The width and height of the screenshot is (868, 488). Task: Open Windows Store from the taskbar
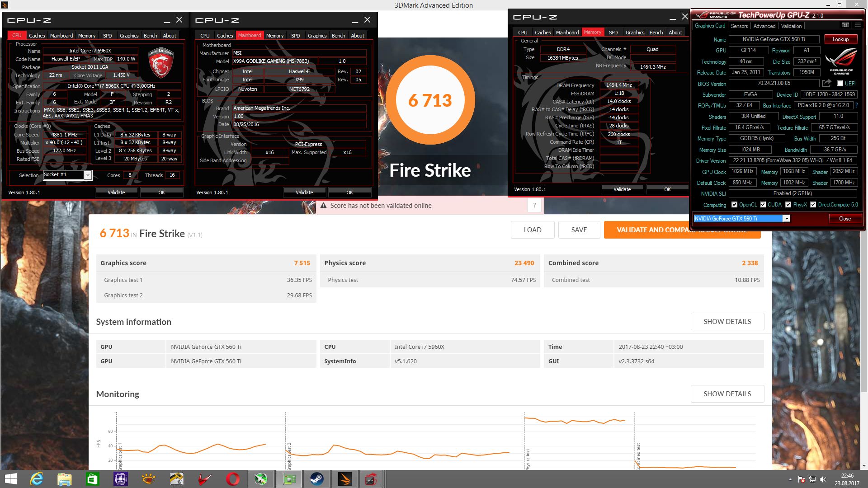pos(93,479)
